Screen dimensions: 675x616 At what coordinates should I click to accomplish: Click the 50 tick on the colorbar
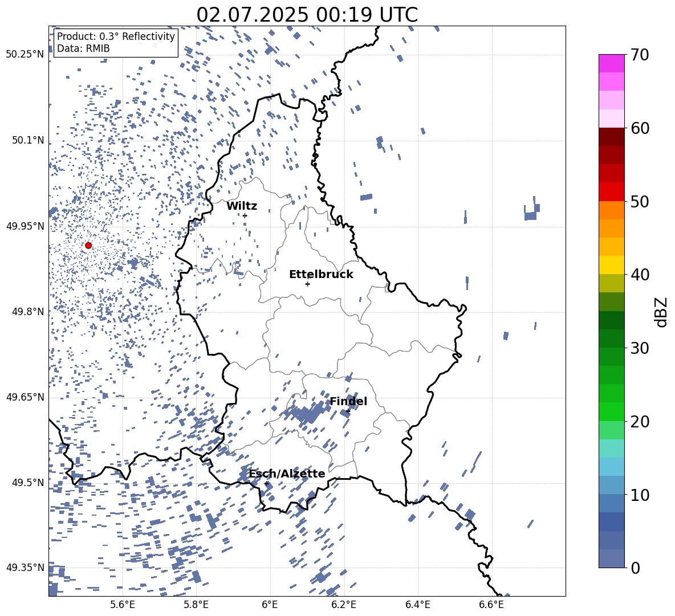639,201
